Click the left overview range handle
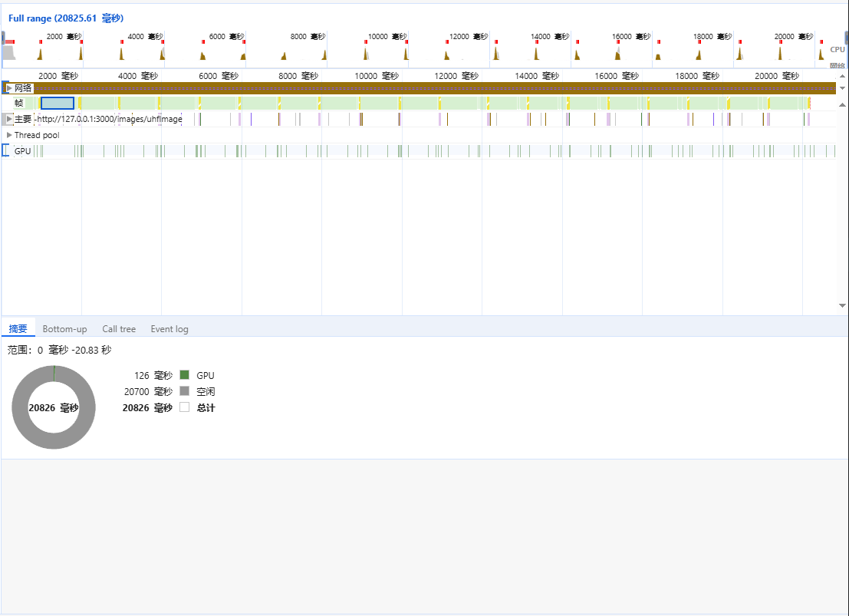849x616 pixels. [x=3, y=37]
